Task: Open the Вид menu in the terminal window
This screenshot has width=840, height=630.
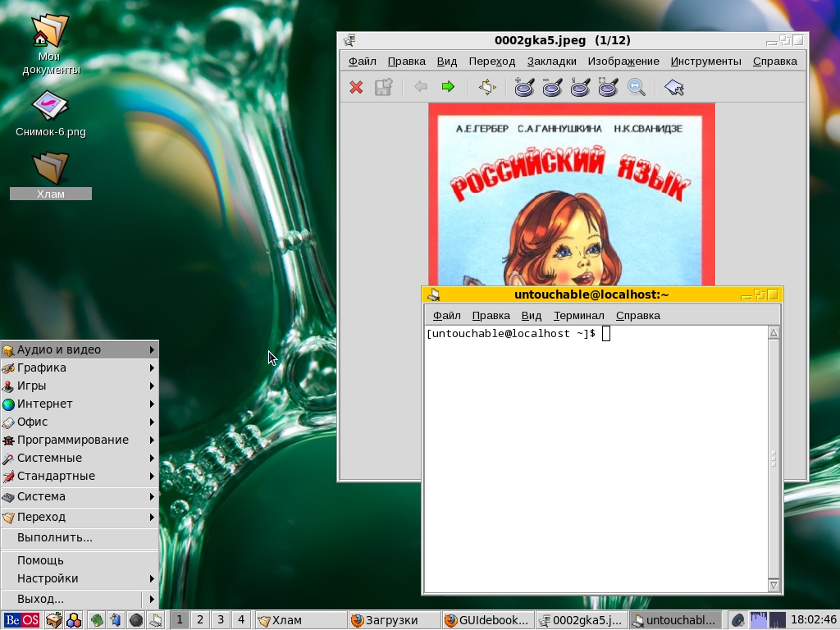Action: [x=532, y=316]
